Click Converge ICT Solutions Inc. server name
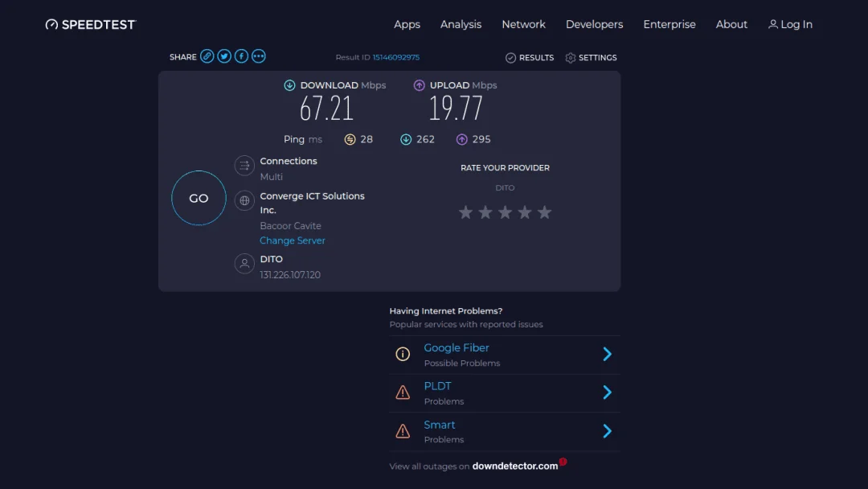The width and height of the screenshot is (868, 489). tap(312, 203)
